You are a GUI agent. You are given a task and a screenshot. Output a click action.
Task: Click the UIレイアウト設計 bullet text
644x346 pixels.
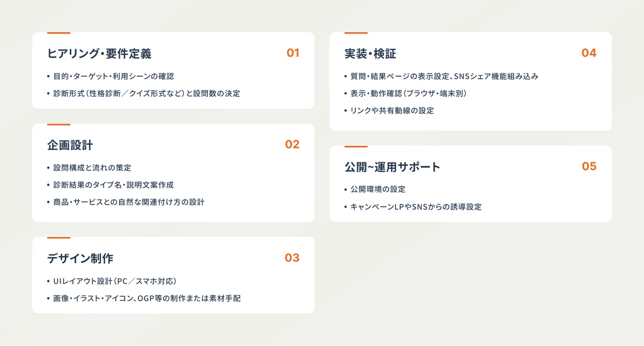pos(115,281)
